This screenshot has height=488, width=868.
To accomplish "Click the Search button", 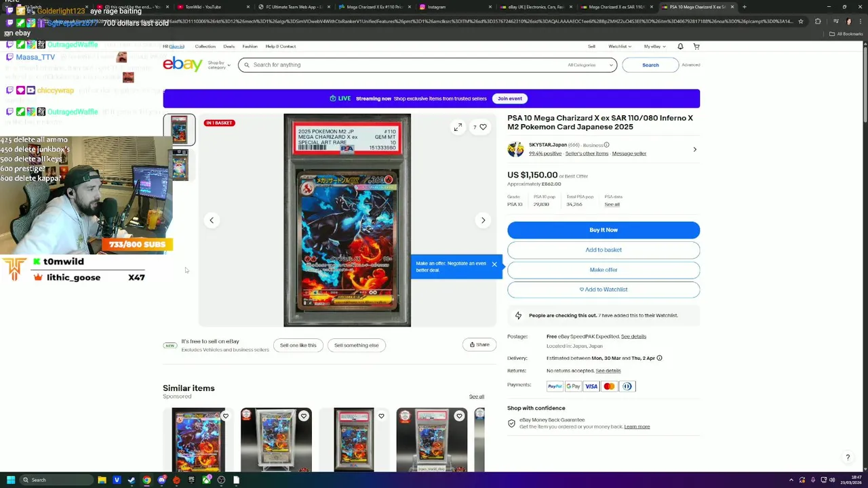I will click(x=650, y=65).
